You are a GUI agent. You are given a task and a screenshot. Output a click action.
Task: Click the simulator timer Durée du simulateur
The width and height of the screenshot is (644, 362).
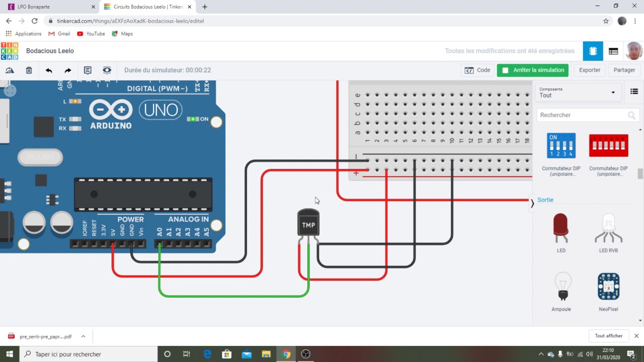tap(168, 70)
